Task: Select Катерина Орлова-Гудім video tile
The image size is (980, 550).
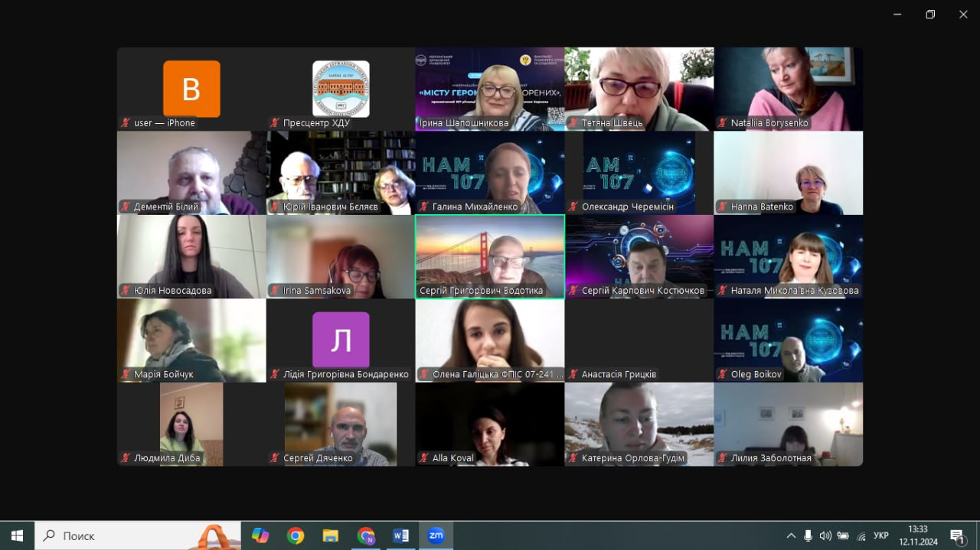Action: pos(639,424)
